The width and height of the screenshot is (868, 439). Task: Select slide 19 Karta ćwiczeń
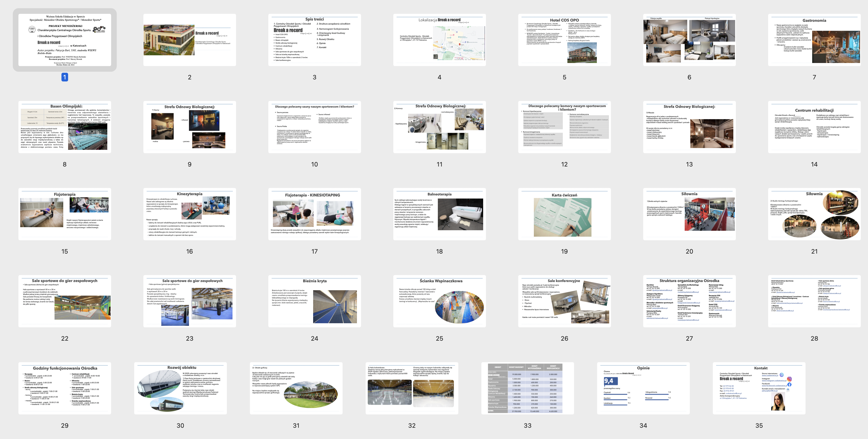pyautogui.click(x=564, y=214)
